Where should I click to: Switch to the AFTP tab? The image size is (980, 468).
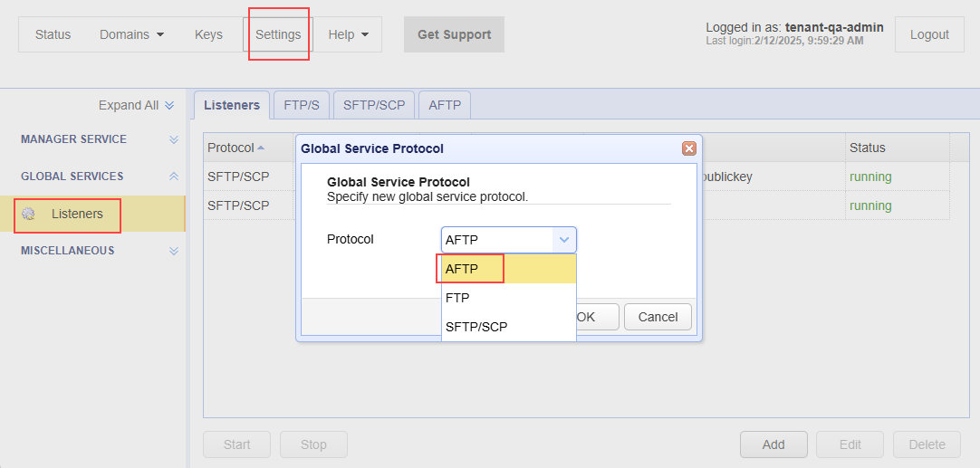445,105
